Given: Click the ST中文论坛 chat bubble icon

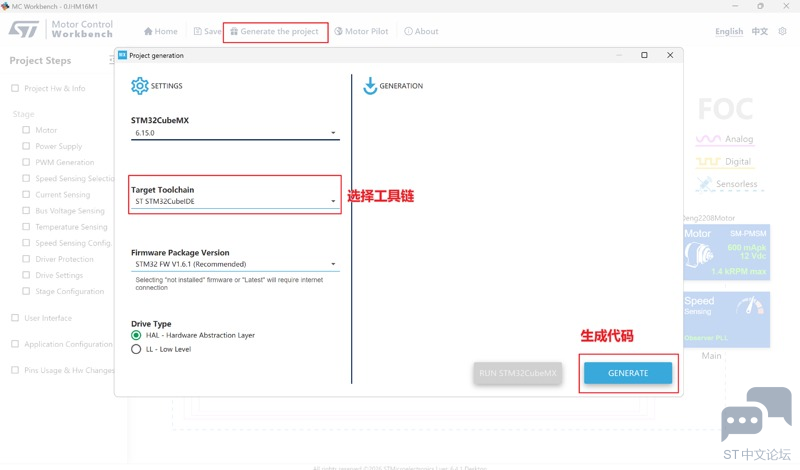Looking at the screenshot, I should 757,414.
